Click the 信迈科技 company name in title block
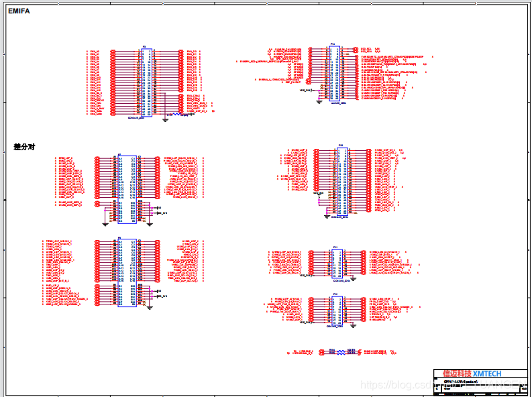Image resolution: width=532 pixels, height=397 pixels. 457,374
